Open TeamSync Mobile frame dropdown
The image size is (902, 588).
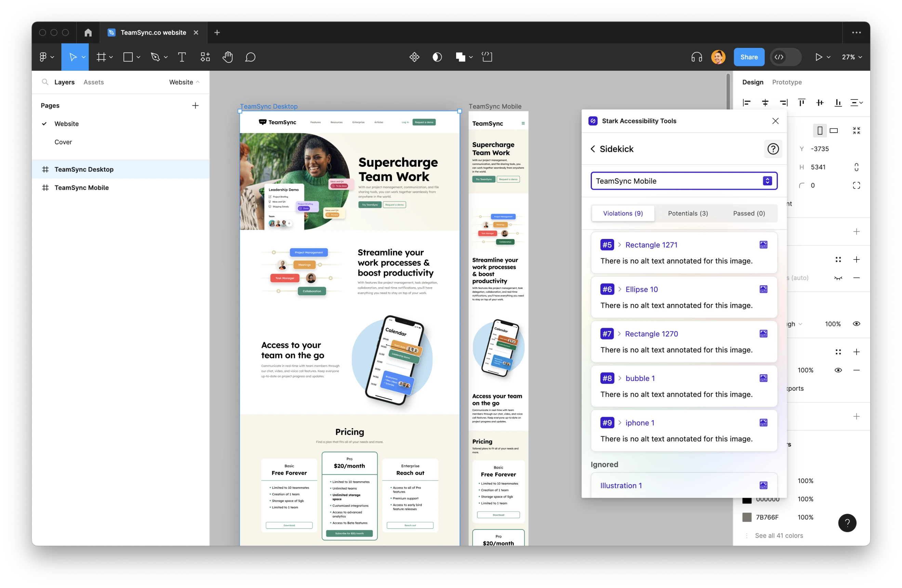coord(684,181)
